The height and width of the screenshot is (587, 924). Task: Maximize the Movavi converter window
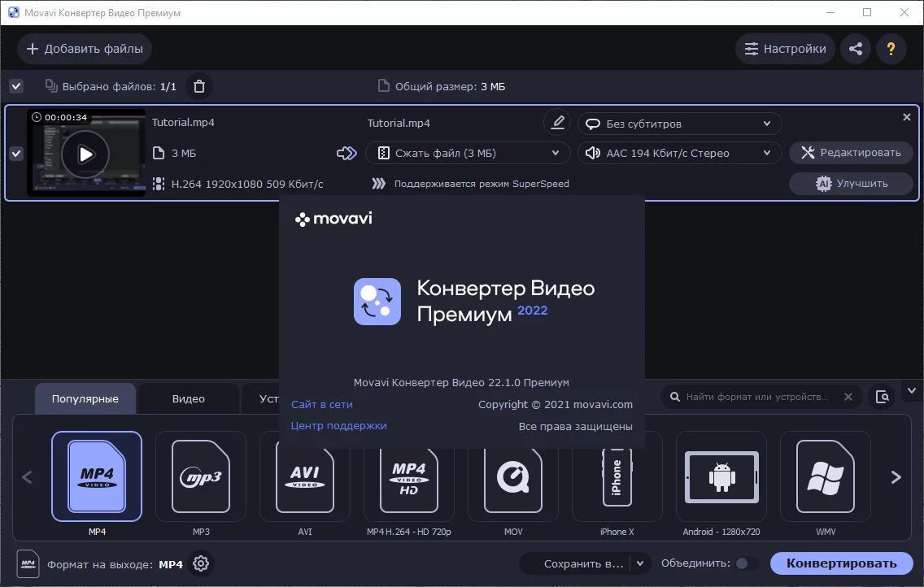pos(867,12)
